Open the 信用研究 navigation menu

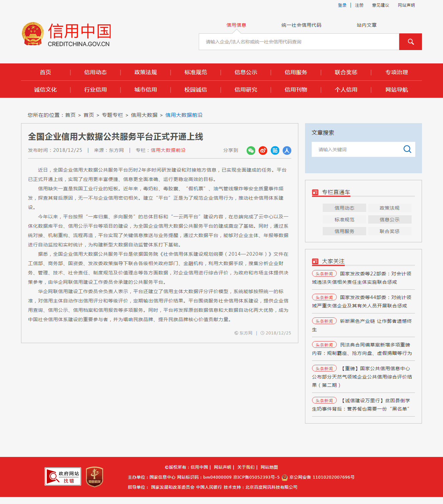click(246, 89)
